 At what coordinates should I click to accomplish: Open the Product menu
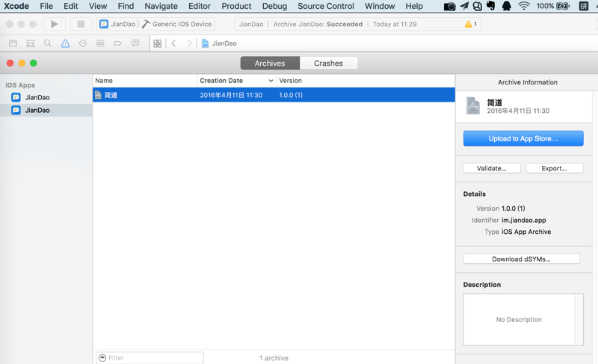pyautogui.click(x=236, y=6)
